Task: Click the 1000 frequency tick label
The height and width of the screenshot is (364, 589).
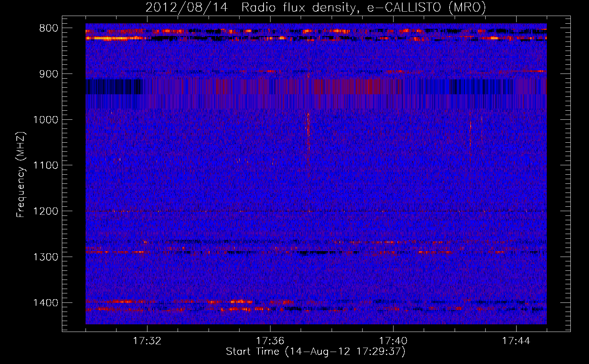Action: pos(46,120)
